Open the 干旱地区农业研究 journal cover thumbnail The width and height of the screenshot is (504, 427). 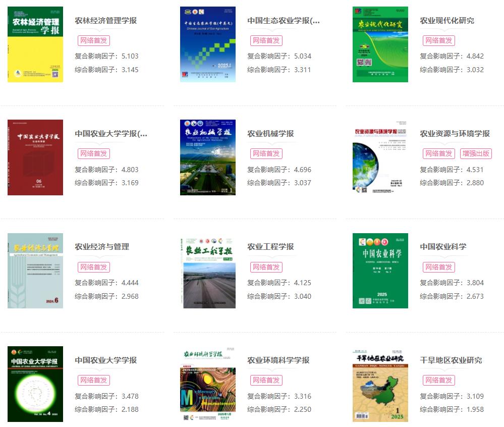(x=380, y=384)
